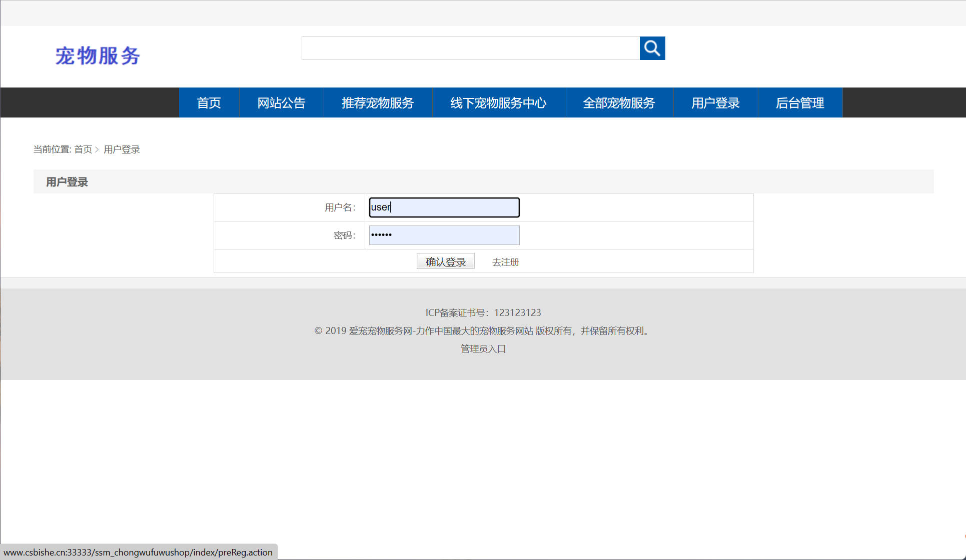The height and width of the screenshot is (560, 966).
Task: Click the ICP 备案证书号 footer text
Action: tap(483, 312)
